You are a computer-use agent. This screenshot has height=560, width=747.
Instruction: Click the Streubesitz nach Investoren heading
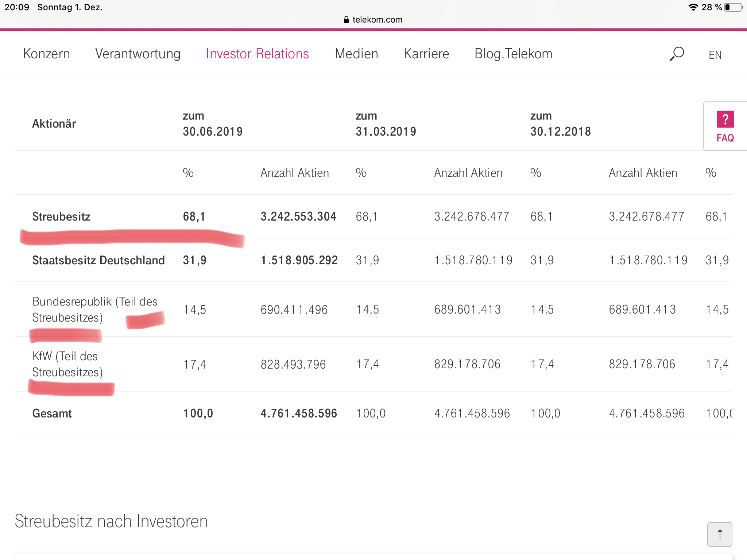pyautogui.click(x=111, y=521)
